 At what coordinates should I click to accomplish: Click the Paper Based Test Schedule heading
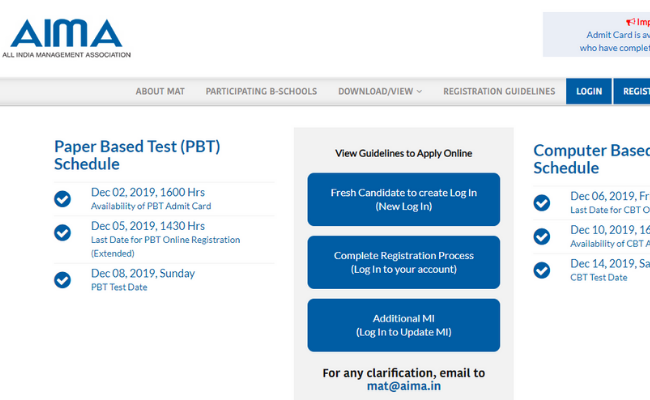coord(137,155)
